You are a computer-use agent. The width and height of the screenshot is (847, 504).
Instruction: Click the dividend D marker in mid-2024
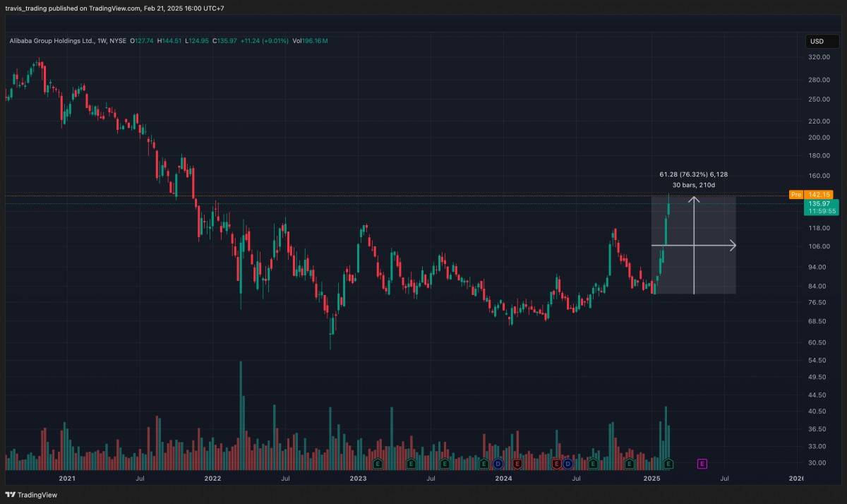tap(567, 464)
